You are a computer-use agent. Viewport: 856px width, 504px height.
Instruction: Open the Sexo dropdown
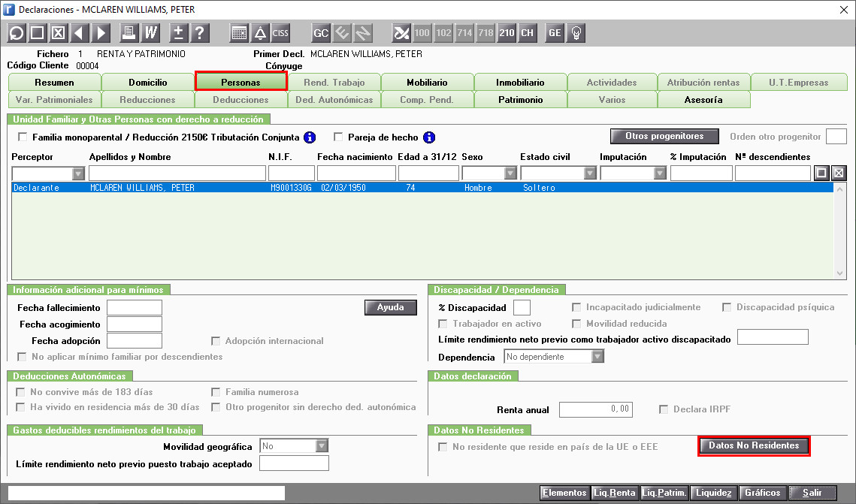[x=510, y=174]
